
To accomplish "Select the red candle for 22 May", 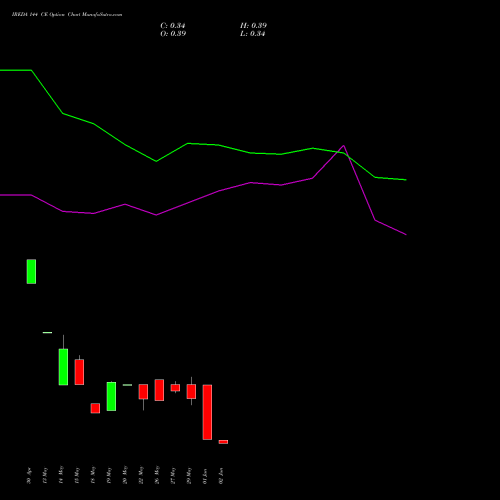I will [x=143, y=392].
